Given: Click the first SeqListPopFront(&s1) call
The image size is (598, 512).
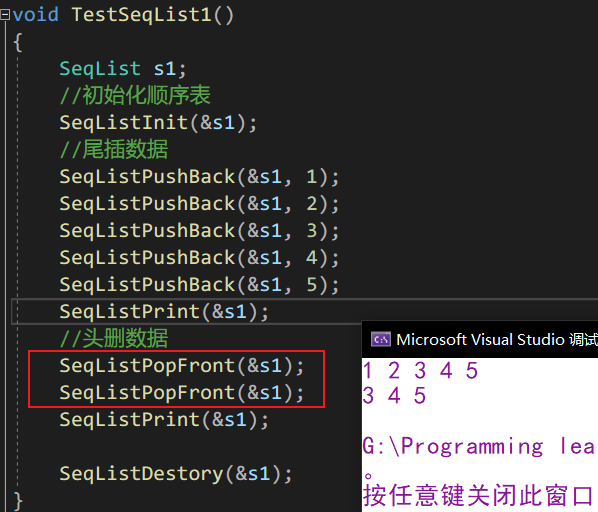Looking at the screenshot, I should pyautogui.click(x=182, y=366).
